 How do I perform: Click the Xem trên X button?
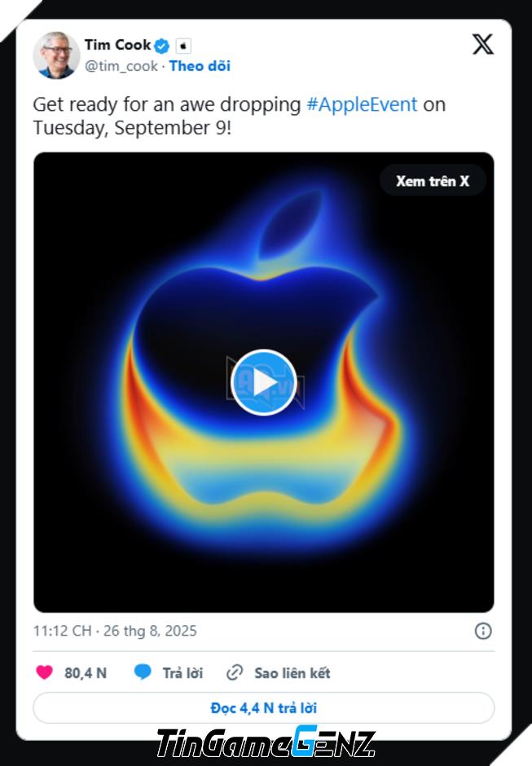433,181
